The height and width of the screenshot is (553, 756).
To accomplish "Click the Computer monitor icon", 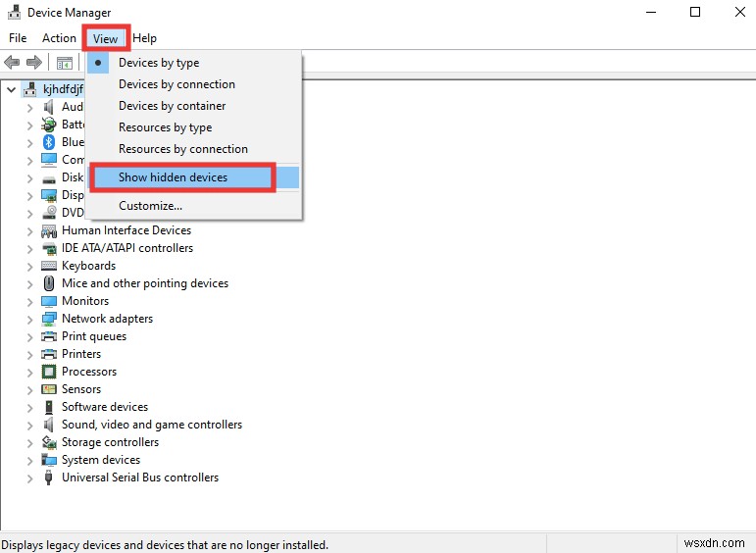I will pyautogui.click(x=49, y=160).
